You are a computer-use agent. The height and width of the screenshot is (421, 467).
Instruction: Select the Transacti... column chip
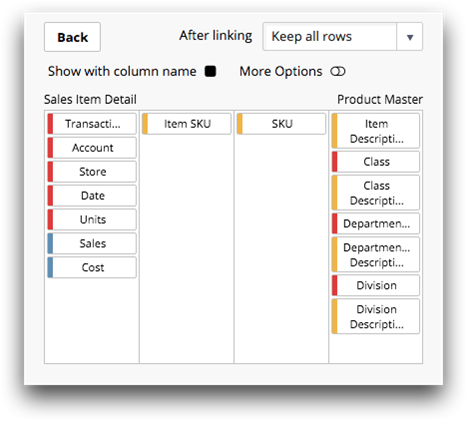[92, 124]
